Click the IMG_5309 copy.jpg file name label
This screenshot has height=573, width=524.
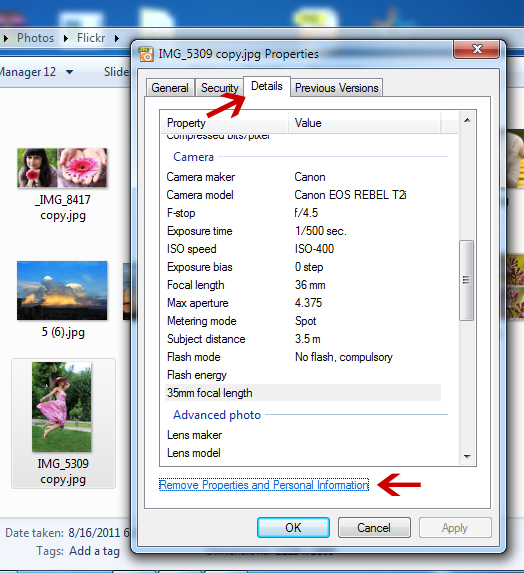[63, 471]
